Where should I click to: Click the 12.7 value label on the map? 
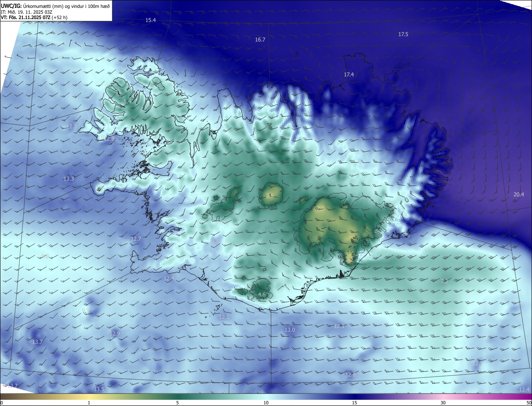pyautogui.click(x=136, y=239)
